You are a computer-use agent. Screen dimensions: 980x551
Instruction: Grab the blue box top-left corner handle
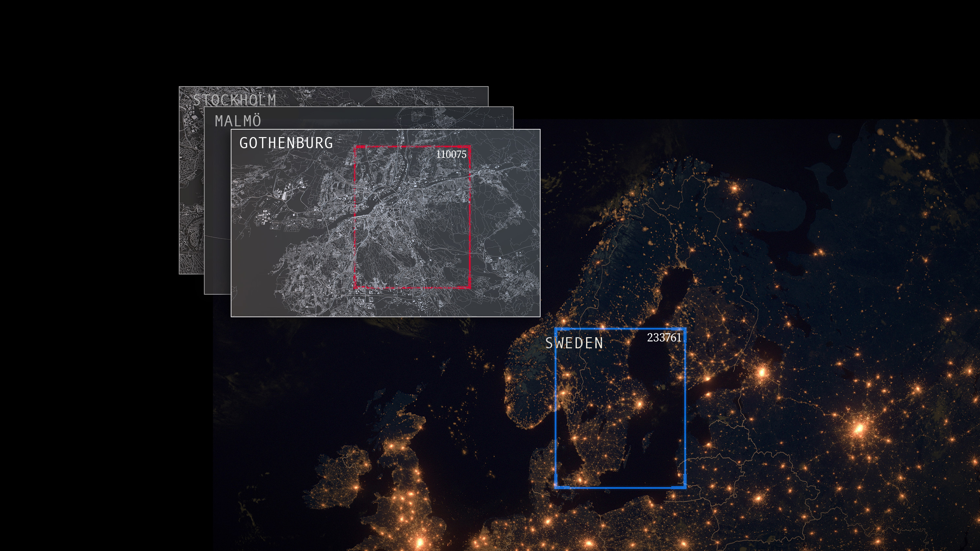[x=556, y=329]
